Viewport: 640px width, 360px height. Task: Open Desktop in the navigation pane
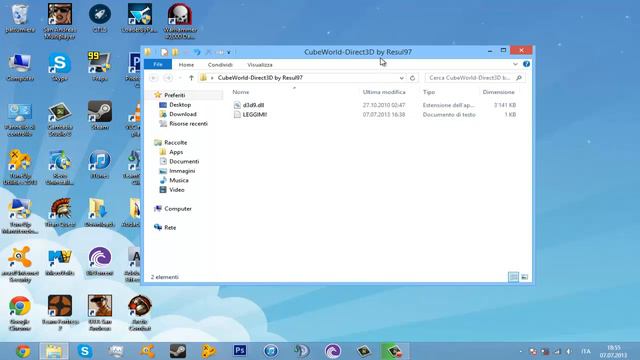click(x=180, y=105)
